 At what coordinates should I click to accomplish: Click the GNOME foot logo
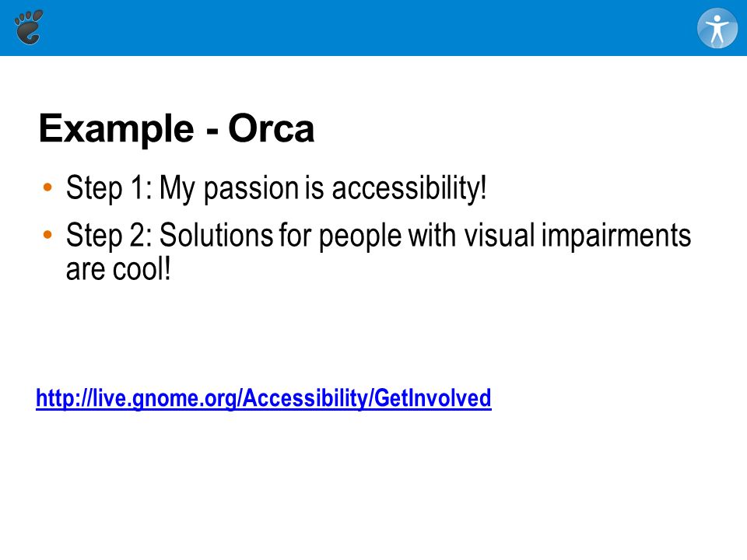click(29, 27)
